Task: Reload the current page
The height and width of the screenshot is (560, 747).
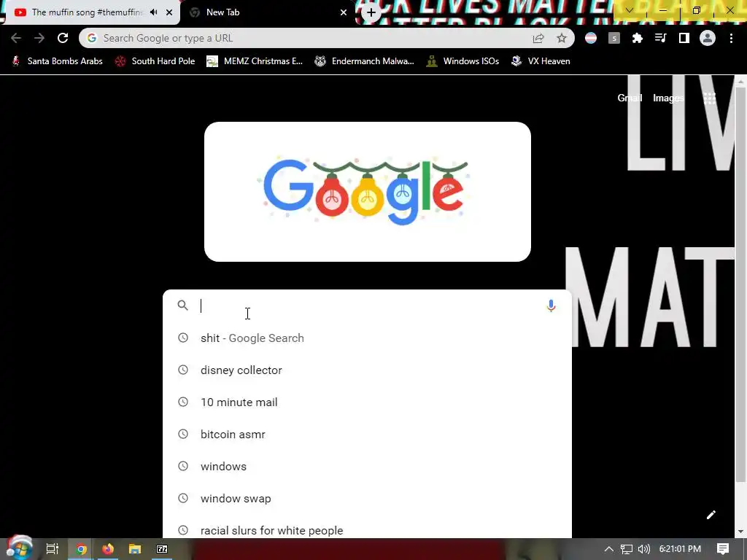Action: tap(63, 38)
